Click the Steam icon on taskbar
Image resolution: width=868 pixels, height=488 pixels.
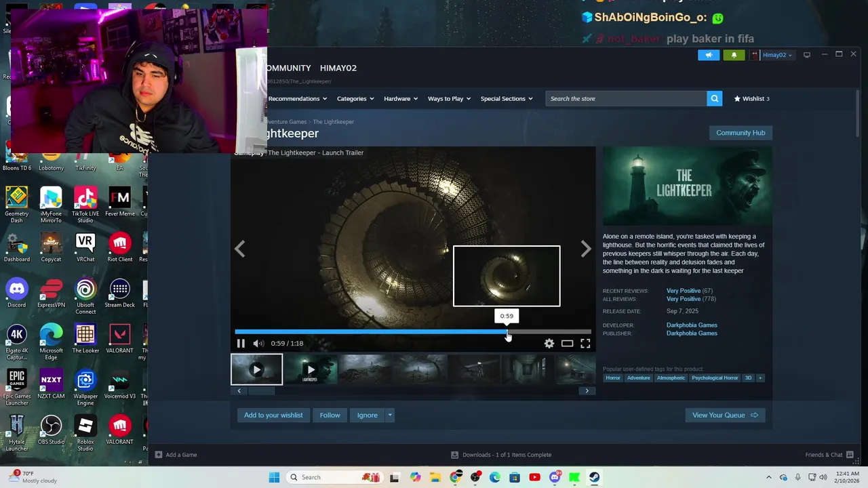tap(594, 477)
